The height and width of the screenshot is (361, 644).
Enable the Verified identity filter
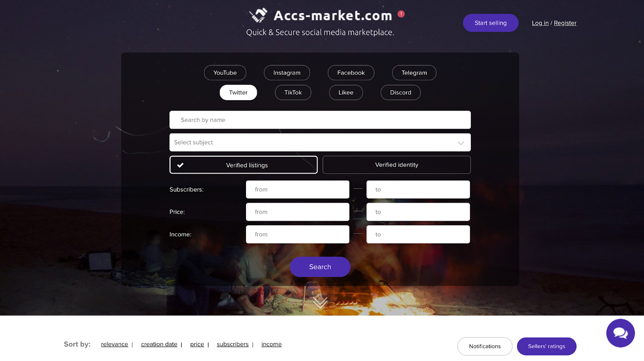click(396, 165)
